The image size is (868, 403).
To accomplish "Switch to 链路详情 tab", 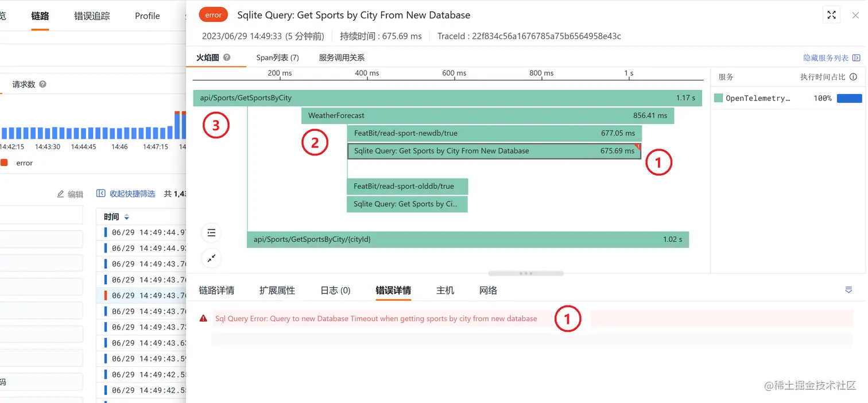I will (216, 290).
